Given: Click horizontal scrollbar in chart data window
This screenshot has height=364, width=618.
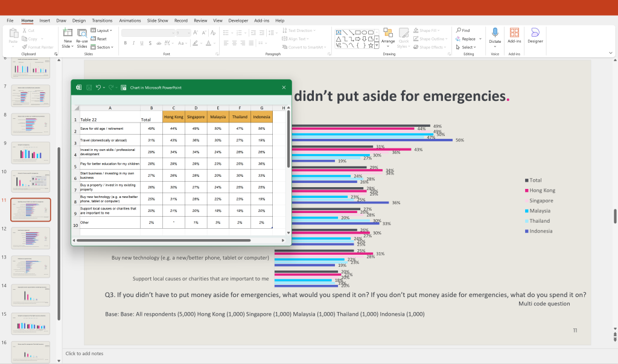Looking at the screenshot, I should (163, 240).
